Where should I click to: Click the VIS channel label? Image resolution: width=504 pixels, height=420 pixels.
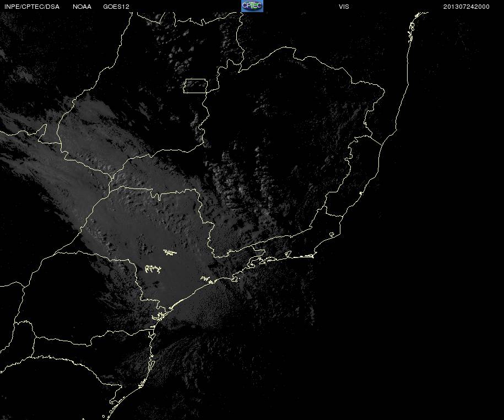click(x=344, y=7)
